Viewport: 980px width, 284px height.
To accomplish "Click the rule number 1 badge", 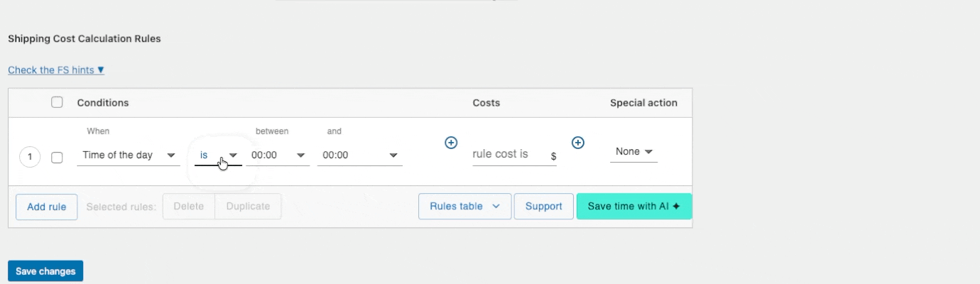I will click(x=30, y=157).
